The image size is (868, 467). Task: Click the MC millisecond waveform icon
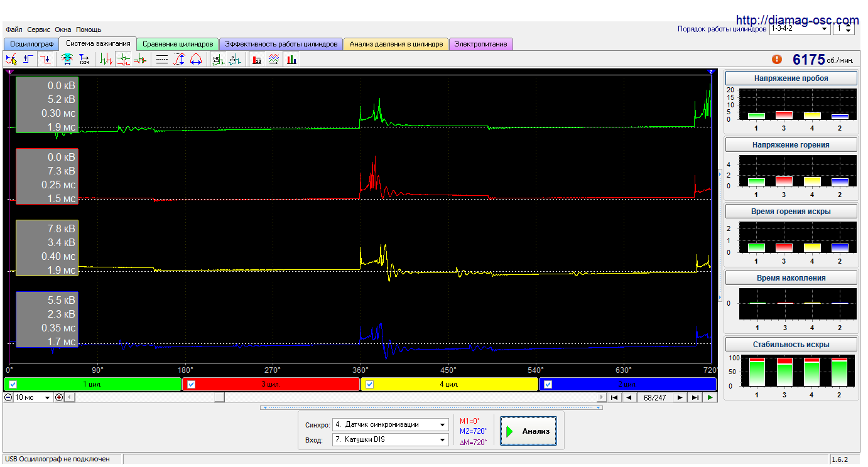tap(217, 59)
